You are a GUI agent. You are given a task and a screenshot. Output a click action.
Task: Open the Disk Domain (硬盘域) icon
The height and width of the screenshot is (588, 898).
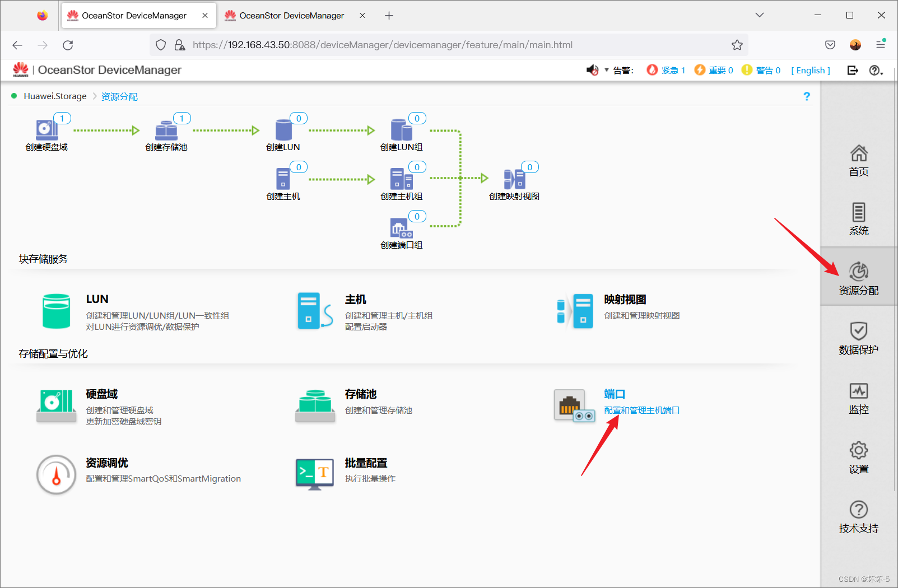click(57, 406)
